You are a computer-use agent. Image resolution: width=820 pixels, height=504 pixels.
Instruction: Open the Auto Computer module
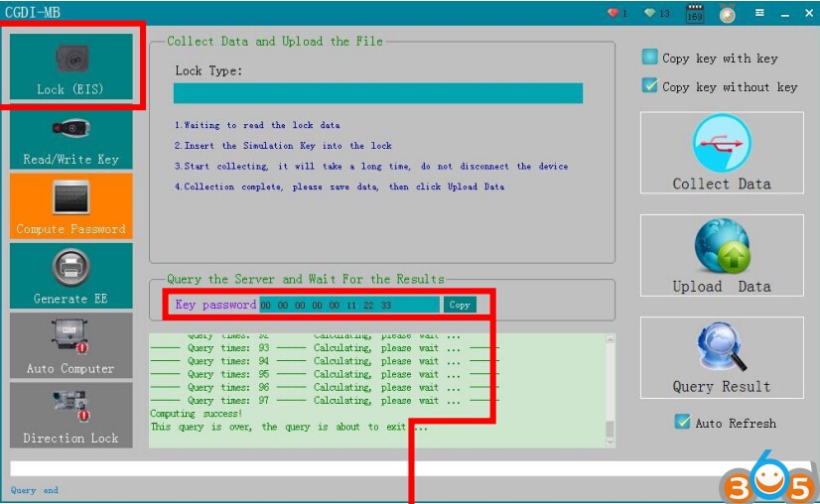[71, 345]
